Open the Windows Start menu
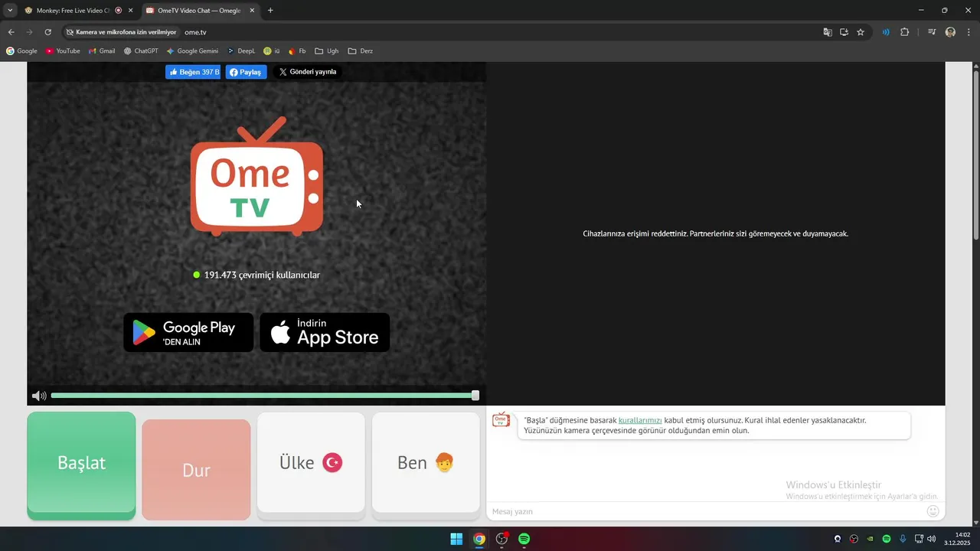This screenshot has height=551, width=980. coord(456,539)
